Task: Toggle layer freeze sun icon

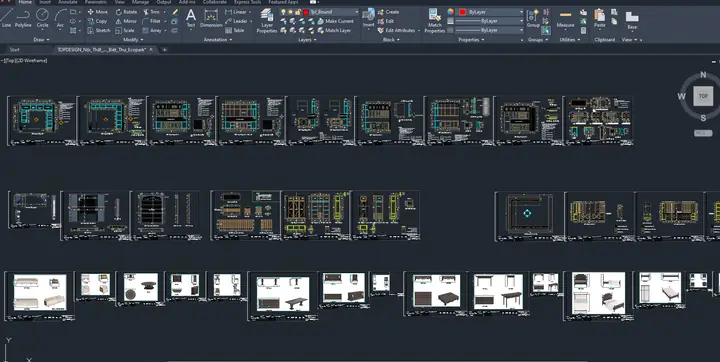Action: click(291, 12)
